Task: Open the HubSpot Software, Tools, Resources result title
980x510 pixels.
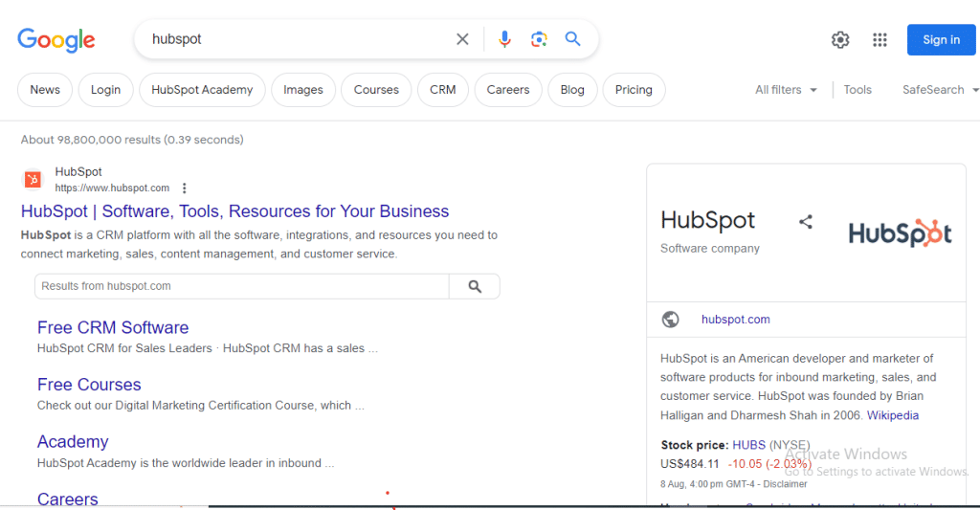Action: [235, 211]
